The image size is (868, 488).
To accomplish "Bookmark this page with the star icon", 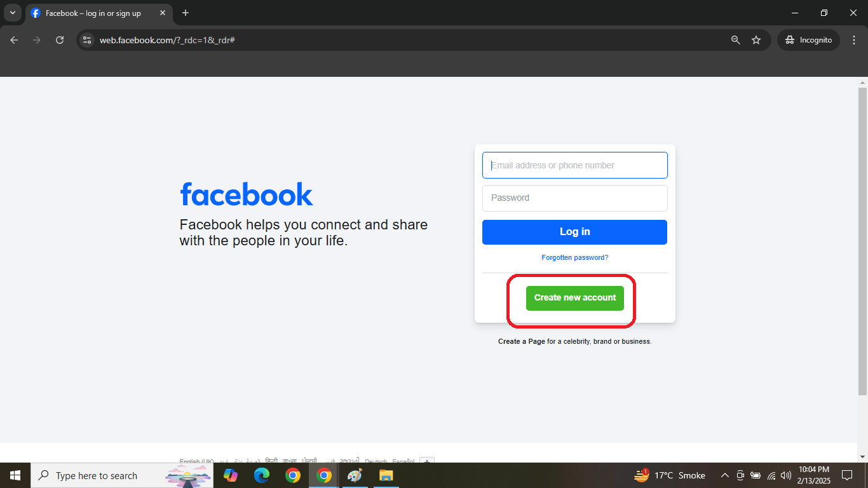I will click(x=756, y=39).
